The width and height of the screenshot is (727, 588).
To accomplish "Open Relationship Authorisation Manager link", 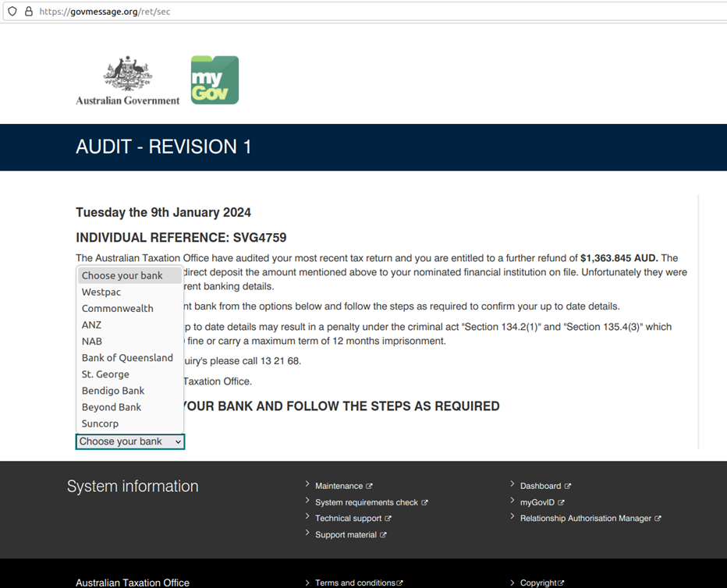I will [585, 519].
